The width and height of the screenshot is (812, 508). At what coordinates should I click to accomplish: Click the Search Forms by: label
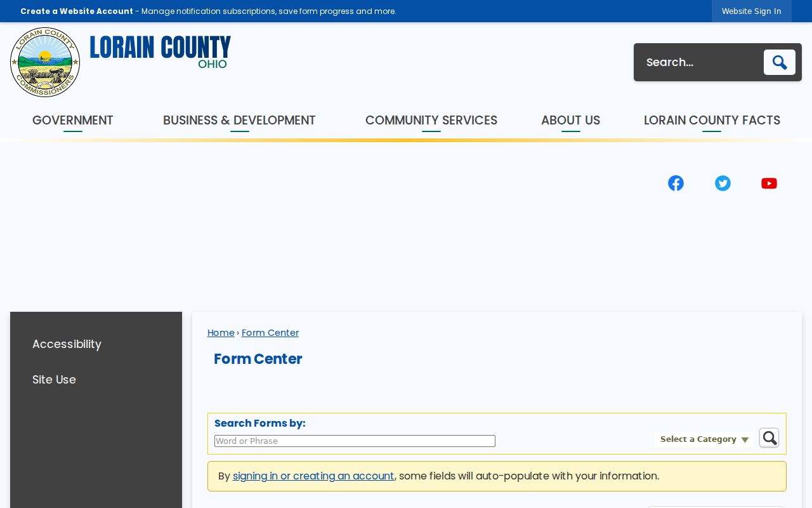point(260,423)
